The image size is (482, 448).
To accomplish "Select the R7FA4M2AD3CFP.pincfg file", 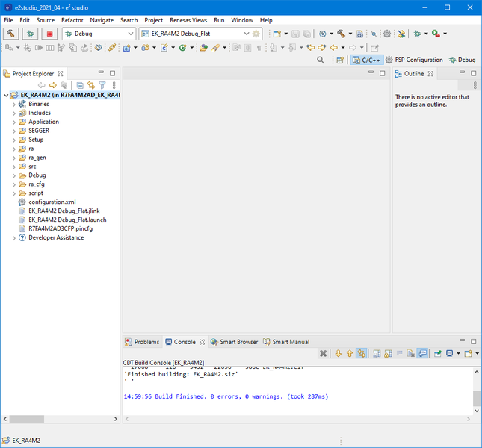I will click(60, 229).
